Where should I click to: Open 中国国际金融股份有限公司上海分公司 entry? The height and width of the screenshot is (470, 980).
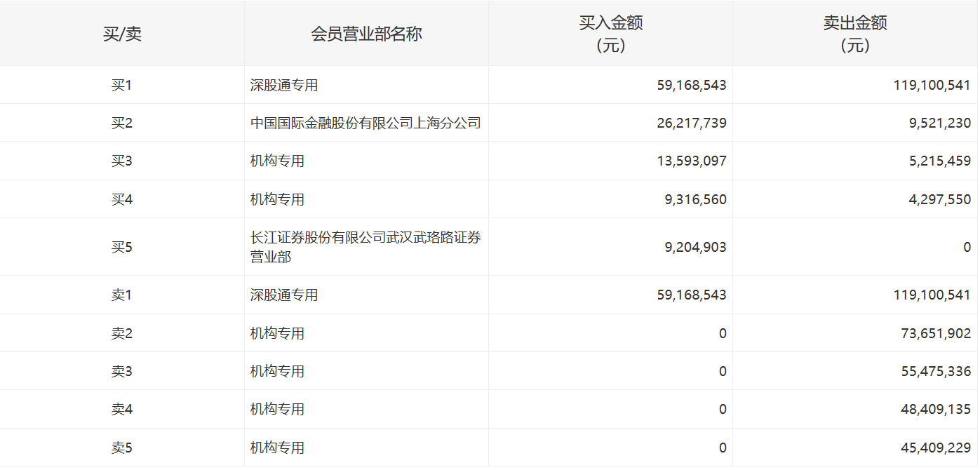pyautogui.click(x=365, y=123)
